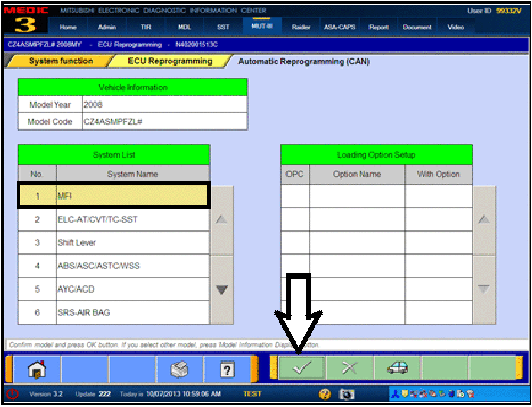532x407 pixels.
Task: Confirm with the OK checkmark button
Action: (302, 369)
